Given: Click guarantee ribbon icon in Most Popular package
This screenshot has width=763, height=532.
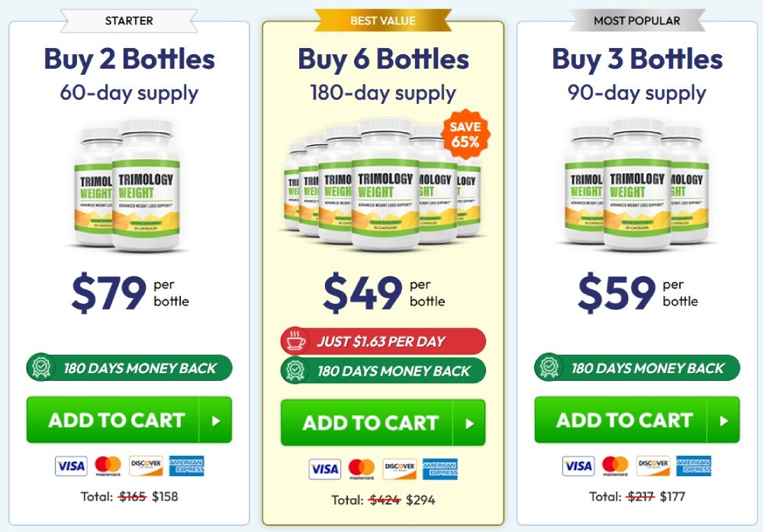Looking at the screenshot, I should (x=549, y=367).
